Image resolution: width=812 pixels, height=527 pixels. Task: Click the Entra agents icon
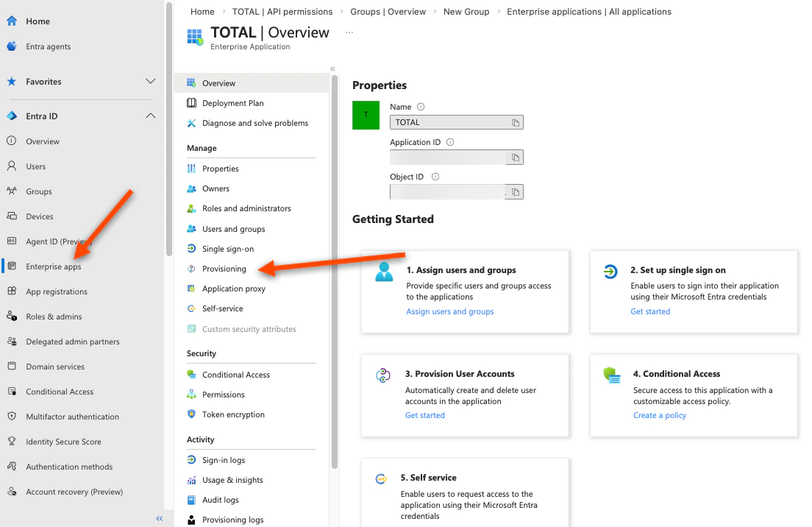click(12, 46)
